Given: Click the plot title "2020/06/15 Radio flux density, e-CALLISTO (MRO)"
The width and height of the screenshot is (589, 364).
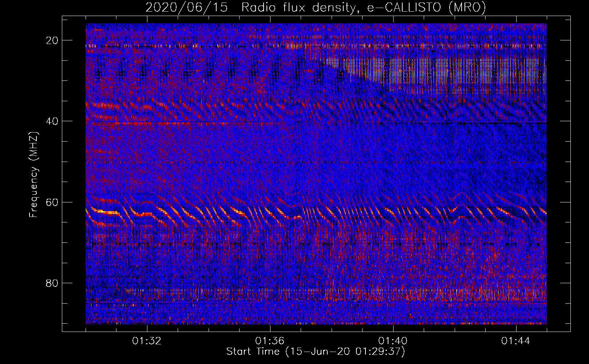Looking at the screenshot, I should (316, 7).
